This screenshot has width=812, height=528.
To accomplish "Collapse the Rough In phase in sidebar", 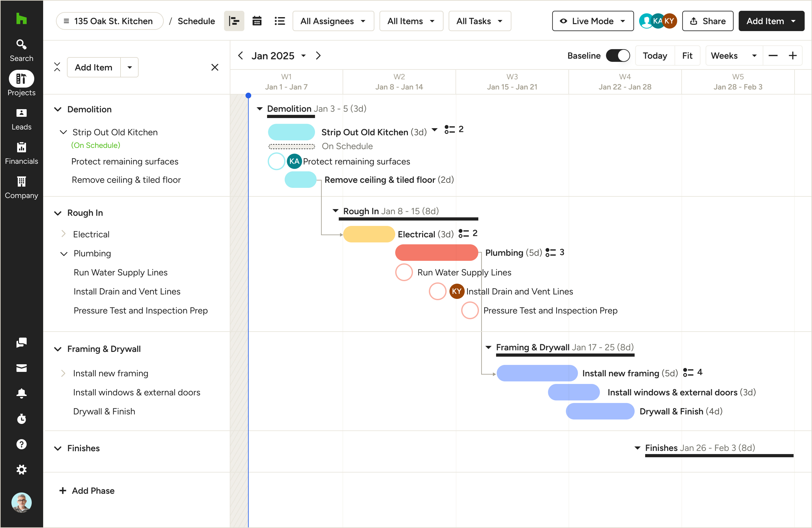I will coord(58,213).
